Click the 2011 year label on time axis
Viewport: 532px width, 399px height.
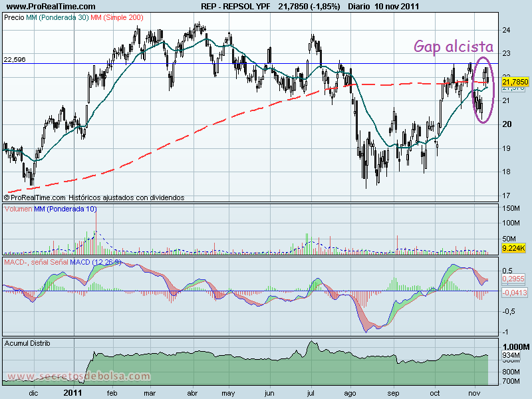73,393
